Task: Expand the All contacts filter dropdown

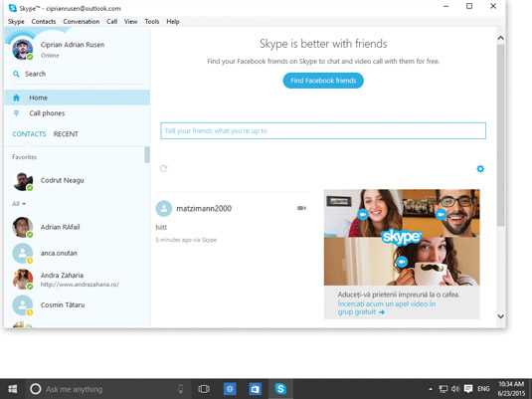Action: [19, 204]
